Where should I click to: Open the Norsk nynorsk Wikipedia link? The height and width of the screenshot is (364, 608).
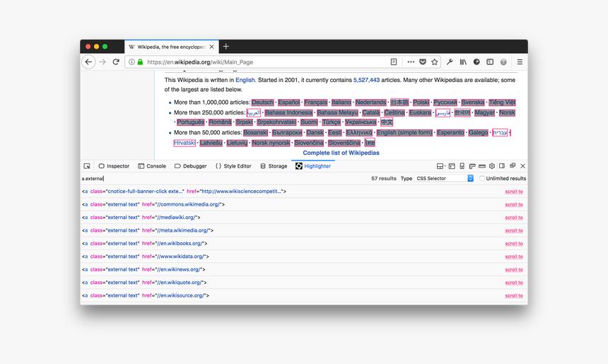271,143
